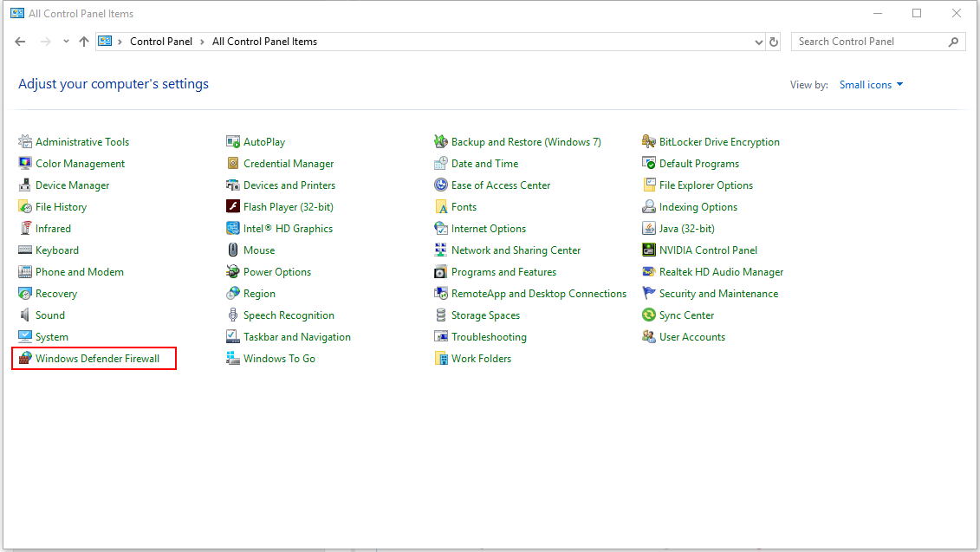
Task: Click the Infrared icon
Action: 25,229
